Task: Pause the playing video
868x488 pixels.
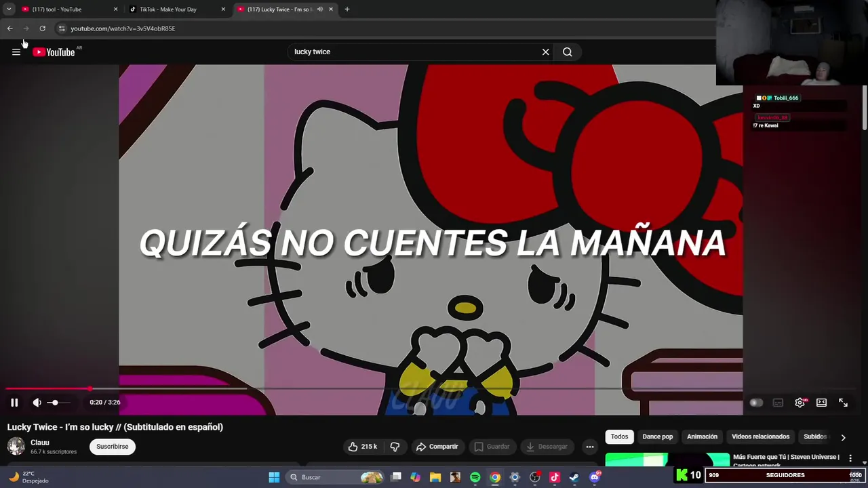Action: (x=14, y=403)
